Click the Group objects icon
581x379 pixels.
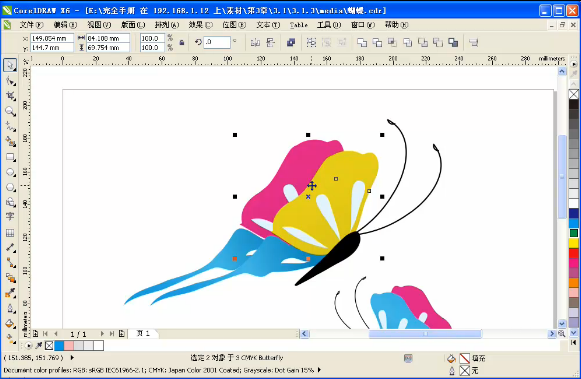(311, 43)
